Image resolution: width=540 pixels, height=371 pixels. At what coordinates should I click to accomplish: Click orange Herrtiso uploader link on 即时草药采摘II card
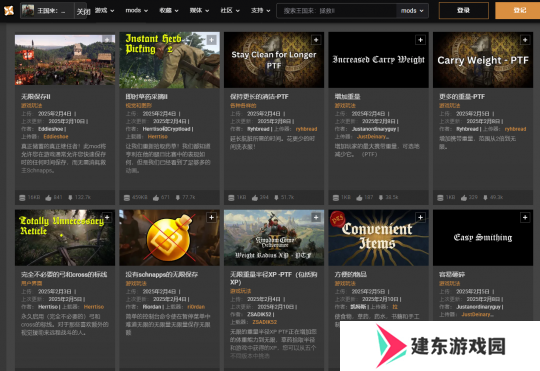158,137
